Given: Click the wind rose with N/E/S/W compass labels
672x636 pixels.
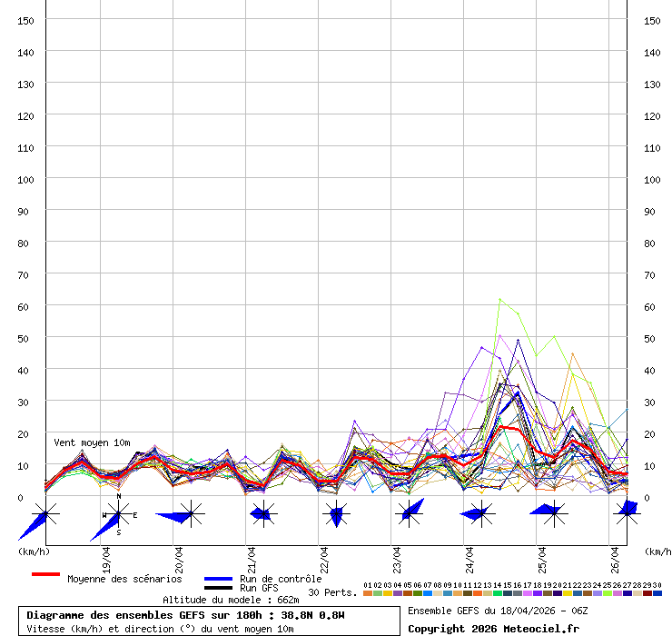Looking at the screenshot, I should (118, 515).
